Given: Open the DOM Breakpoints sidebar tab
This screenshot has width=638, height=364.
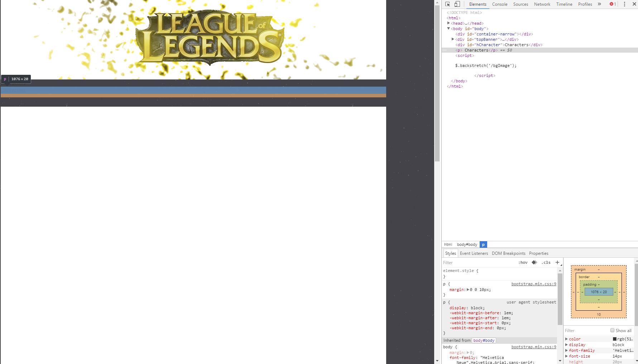Looking at the screenshot, I should (x=509, y=253).
